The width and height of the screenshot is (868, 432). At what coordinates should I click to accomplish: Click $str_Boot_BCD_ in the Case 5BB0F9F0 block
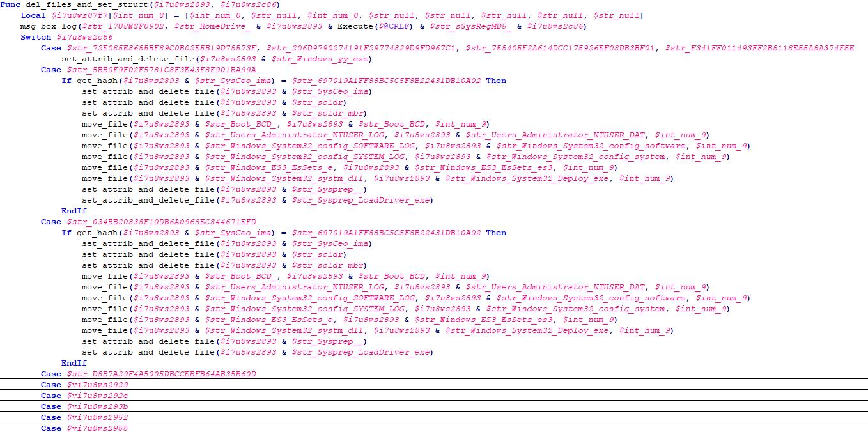click(242, 124)
